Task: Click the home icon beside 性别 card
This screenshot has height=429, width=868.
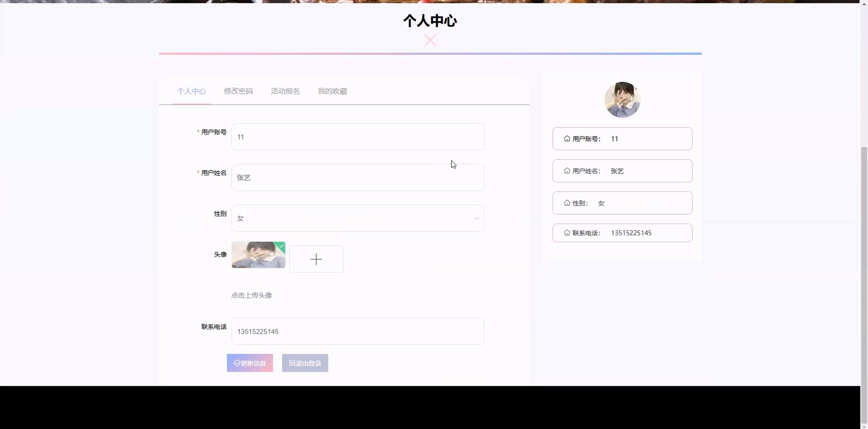Action: (x=567, y=203)
